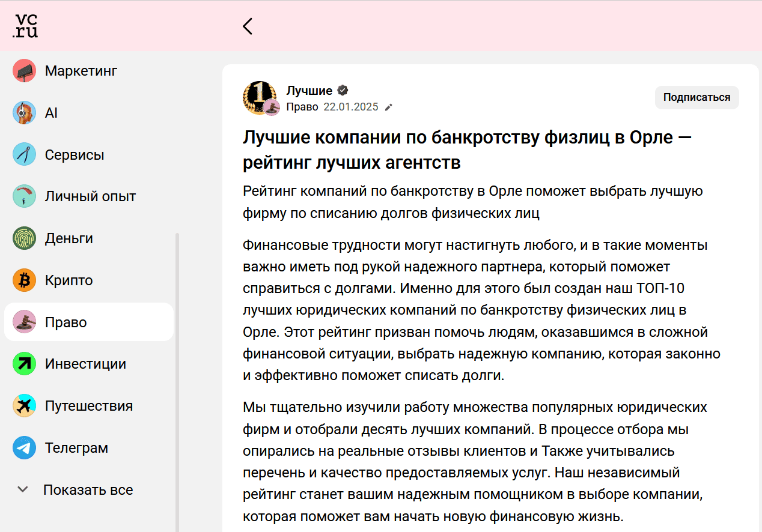762x532 pixels.
Task: Click the Инвестиции green arrow icon
Action: point(25,364)
